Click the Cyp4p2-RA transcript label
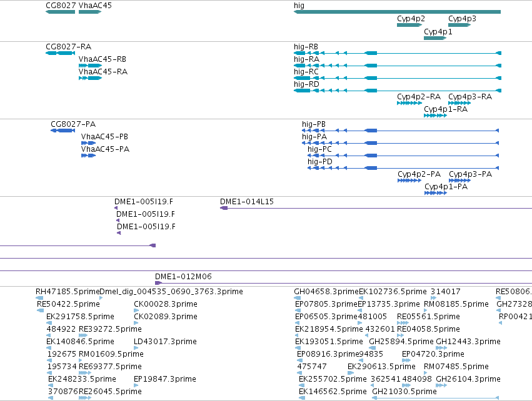The image size is (532, 401). click(x=419, y=97)
